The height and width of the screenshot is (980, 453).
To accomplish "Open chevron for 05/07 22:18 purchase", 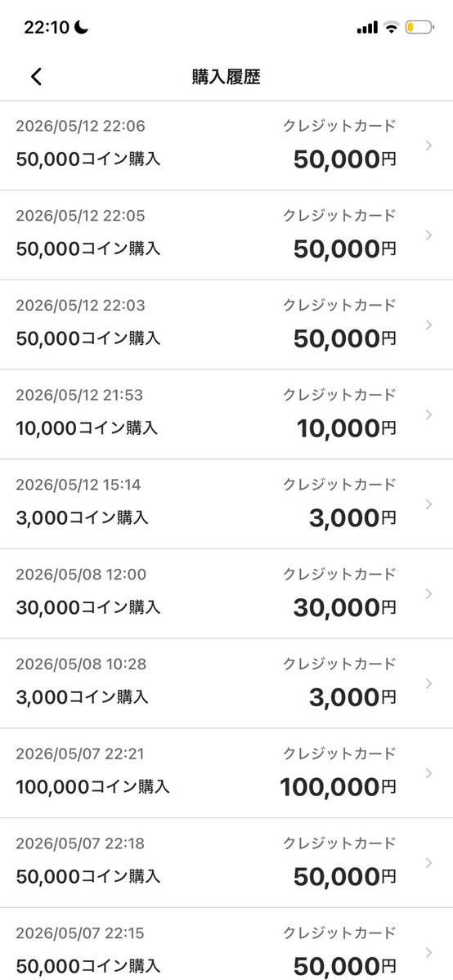I will pyautogui.click(x=428, y=862).
